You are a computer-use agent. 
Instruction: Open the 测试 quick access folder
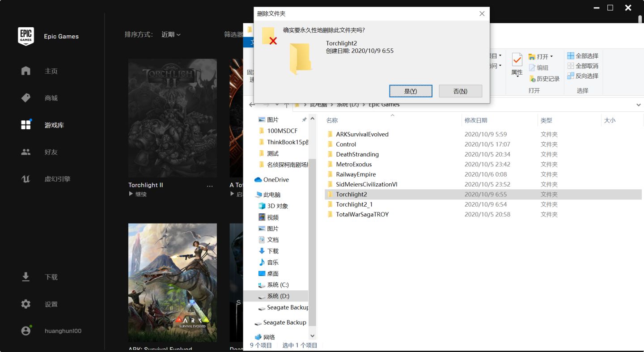point(268,153)
